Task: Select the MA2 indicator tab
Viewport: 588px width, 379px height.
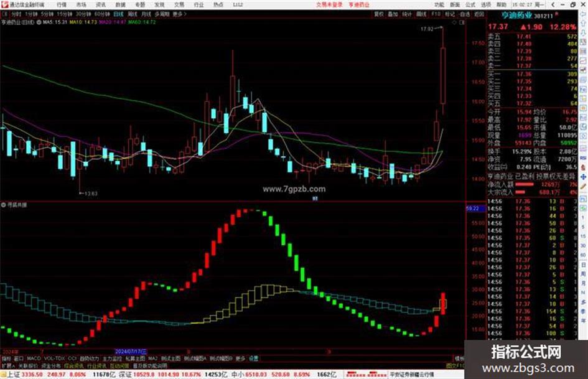Action: (x=152, y=358)
